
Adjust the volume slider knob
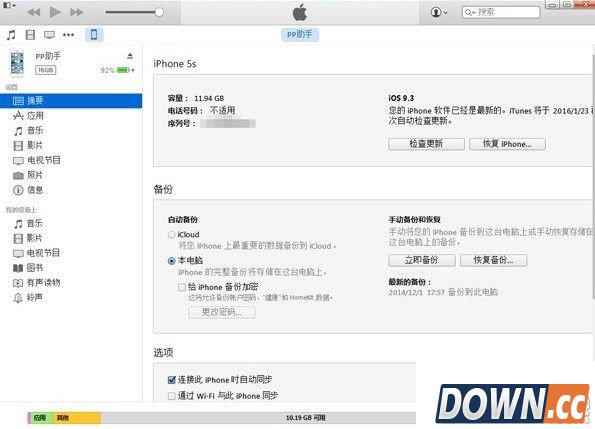pyautogui.click(x=159, y=12)
